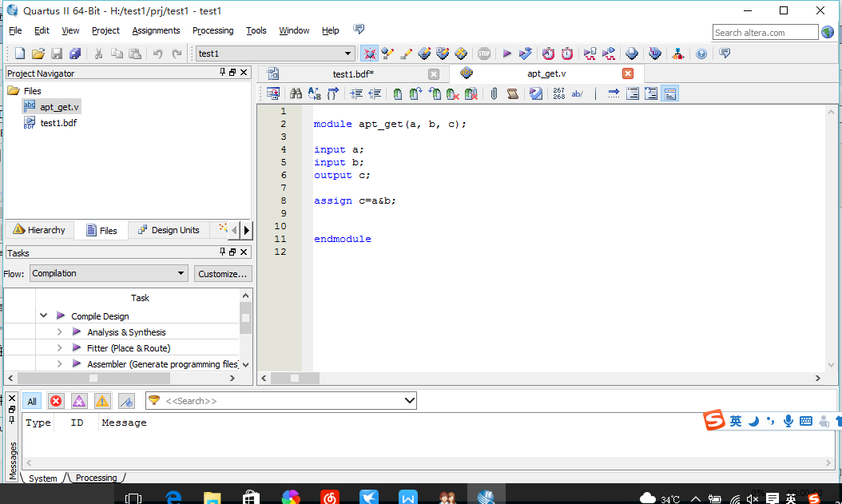Start Analysis & Synthesis toolbar icon
The width and height of the screenshot is (842, 504).
[525, 54]
